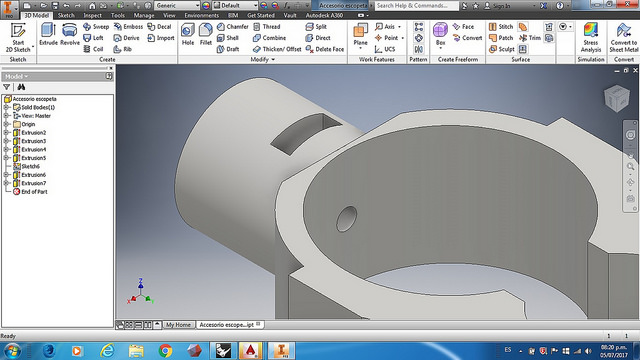Activate the Hole tool
Image resolution: width=640 pixels, height=360 pixels.
[188, 34]
